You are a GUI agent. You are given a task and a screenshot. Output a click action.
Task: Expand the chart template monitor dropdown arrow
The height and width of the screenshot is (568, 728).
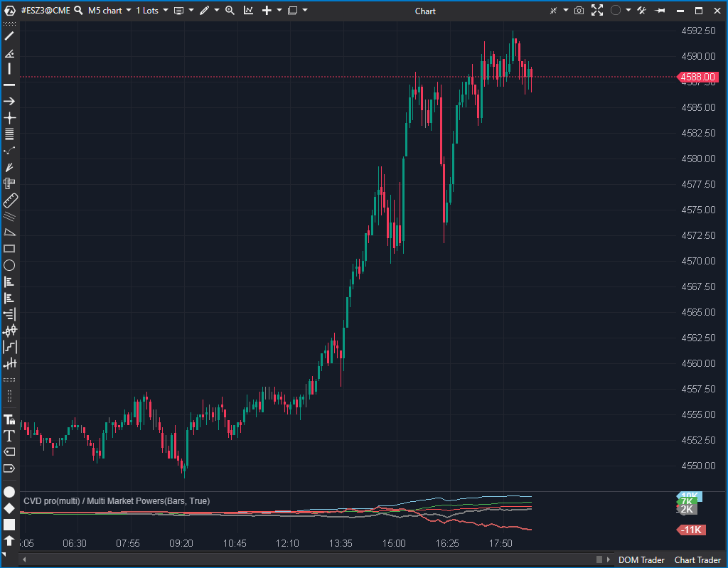click(191, 10)
